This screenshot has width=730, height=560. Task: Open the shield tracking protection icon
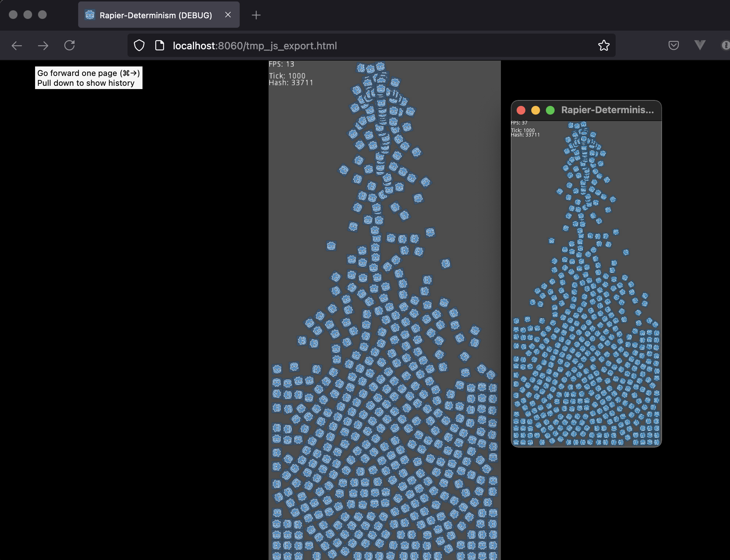pyautogui.click(x=139, y=46)
